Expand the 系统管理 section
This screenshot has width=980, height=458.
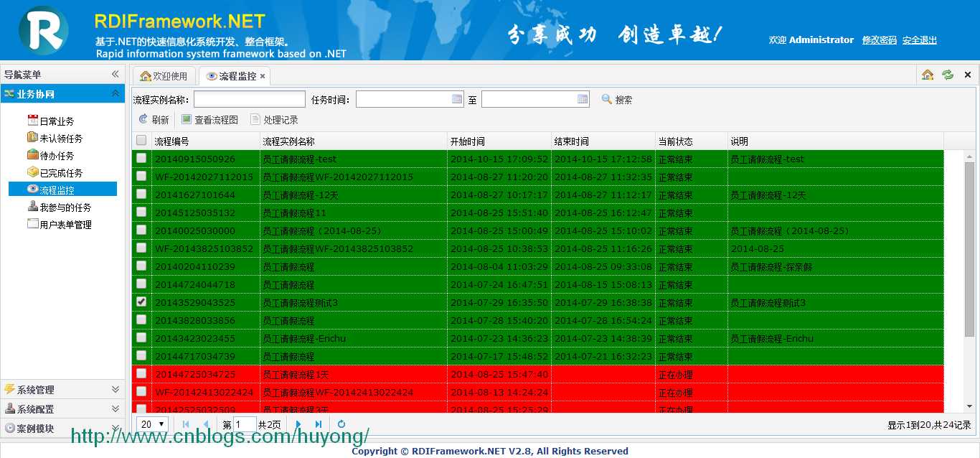pos(115,390)
